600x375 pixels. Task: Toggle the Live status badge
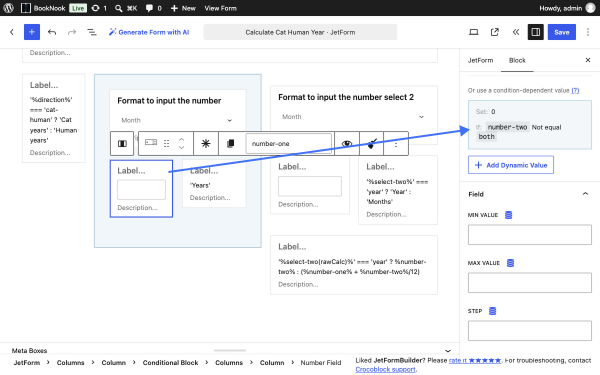pyautogui.click(x=78, y=8)
